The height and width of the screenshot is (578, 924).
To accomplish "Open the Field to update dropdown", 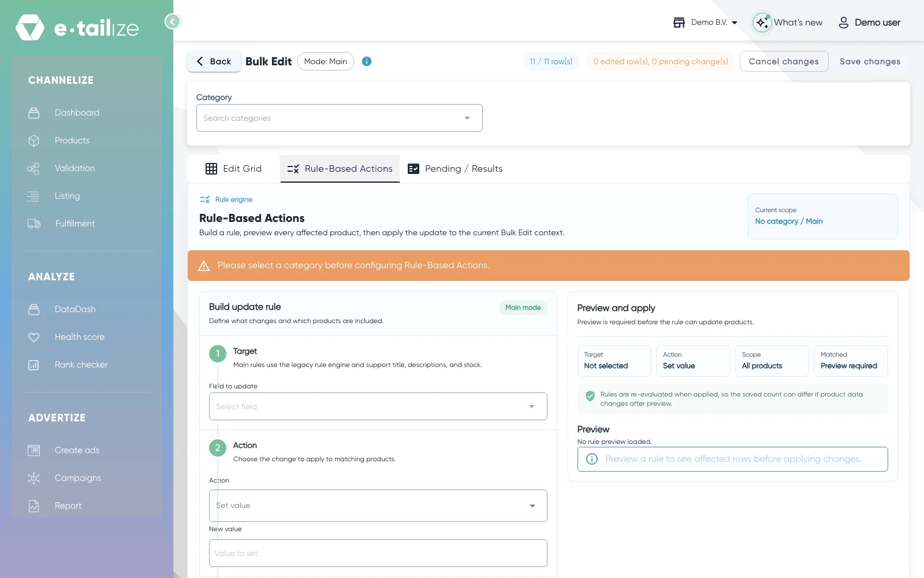I will click(x=378, y=406).
